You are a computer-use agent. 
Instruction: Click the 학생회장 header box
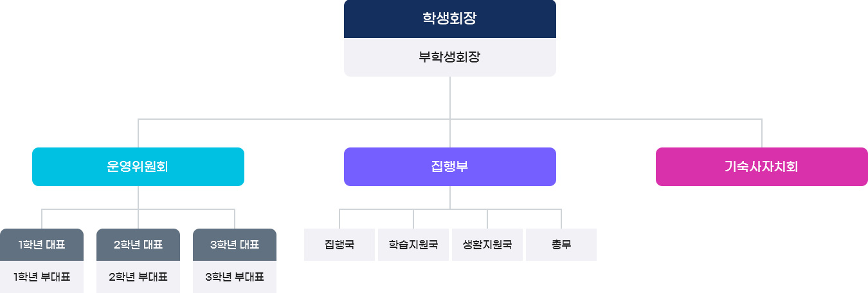pos(449,19)
